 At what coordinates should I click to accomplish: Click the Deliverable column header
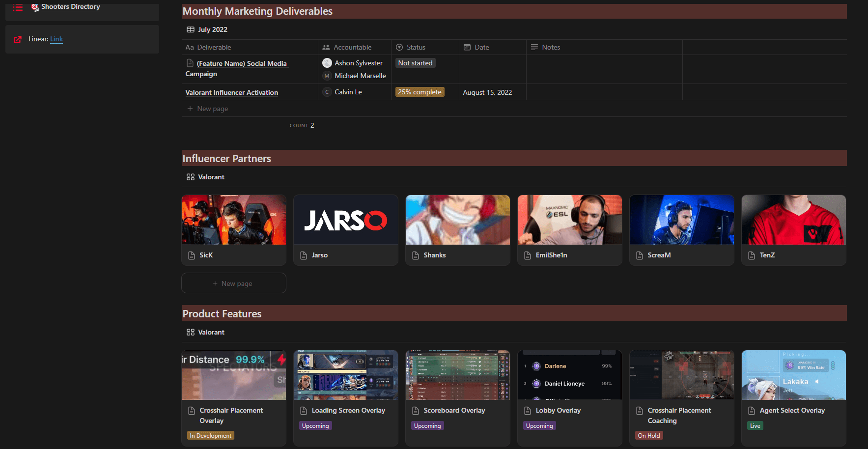click(x=250, y=47)
